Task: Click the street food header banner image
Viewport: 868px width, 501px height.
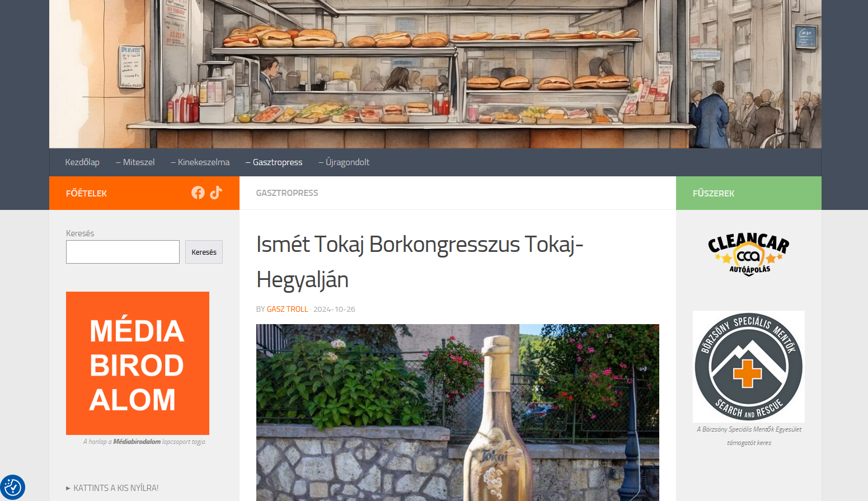Action: pos(435,74)
